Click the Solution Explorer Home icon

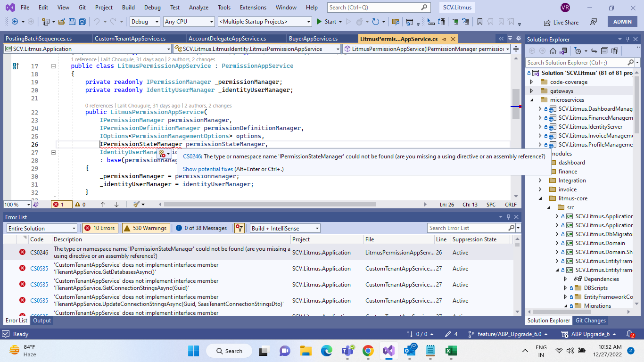pyautogui.click(x=553, y=51)
